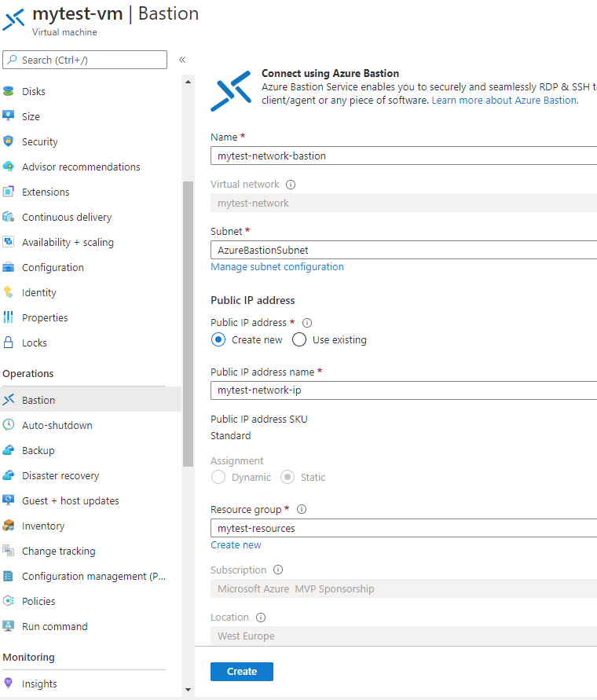Select Dynamic assignment radio button
Viewport: 597px width, 700px height.
(218, 477)
